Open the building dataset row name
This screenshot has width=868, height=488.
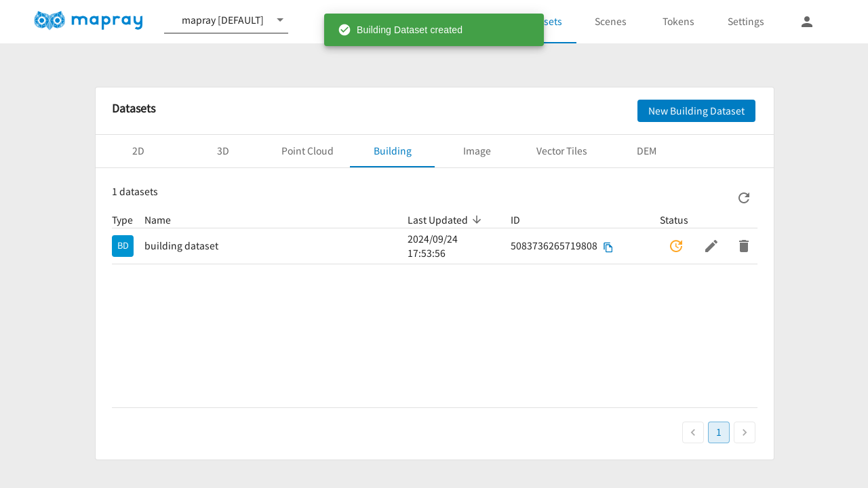[181, 246]
